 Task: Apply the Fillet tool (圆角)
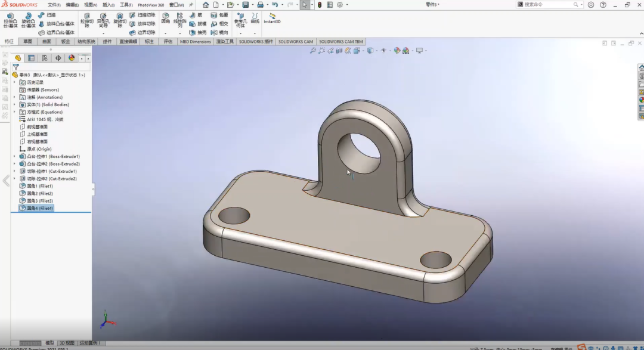[x=166, y=18]
